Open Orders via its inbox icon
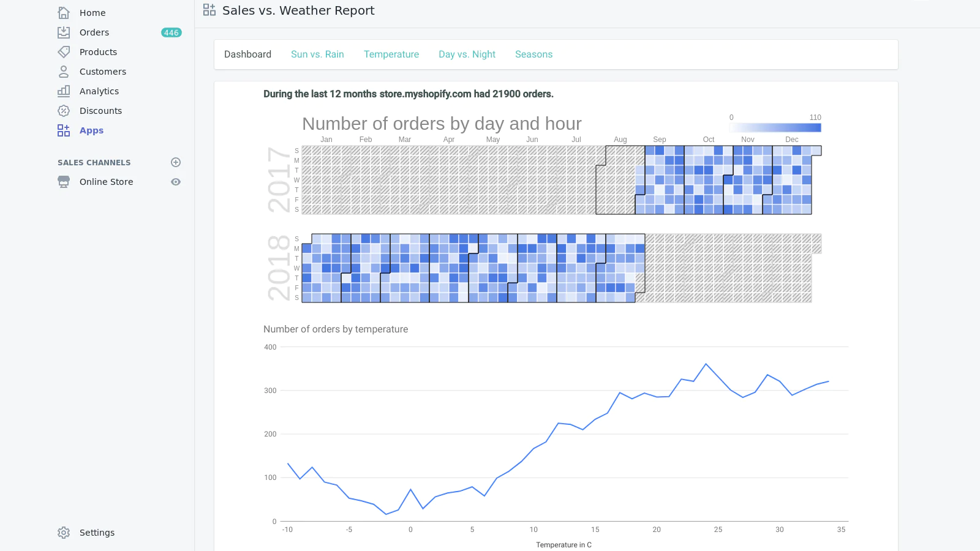This screenshot has width=980, height=551. [64, 32]
